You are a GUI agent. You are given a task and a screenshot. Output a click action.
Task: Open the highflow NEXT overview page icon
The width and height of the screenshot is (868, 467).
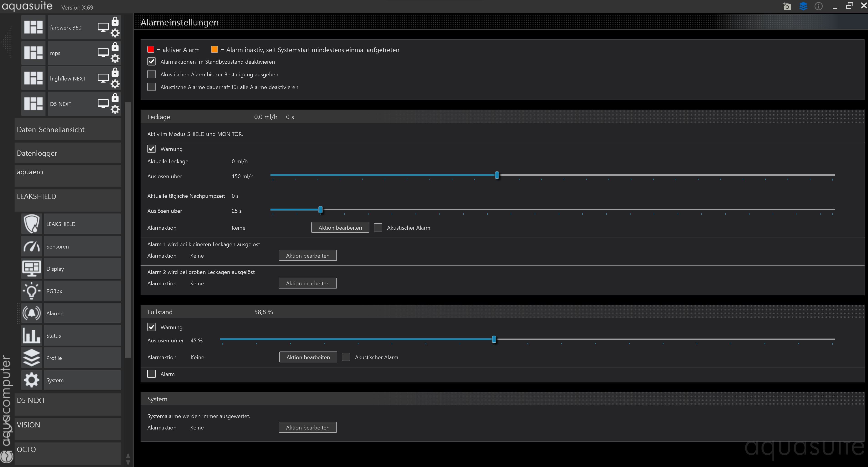[33, 78]
